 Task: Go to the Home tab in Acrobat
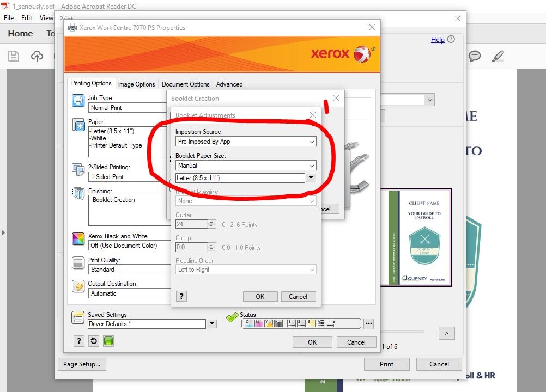20,34
